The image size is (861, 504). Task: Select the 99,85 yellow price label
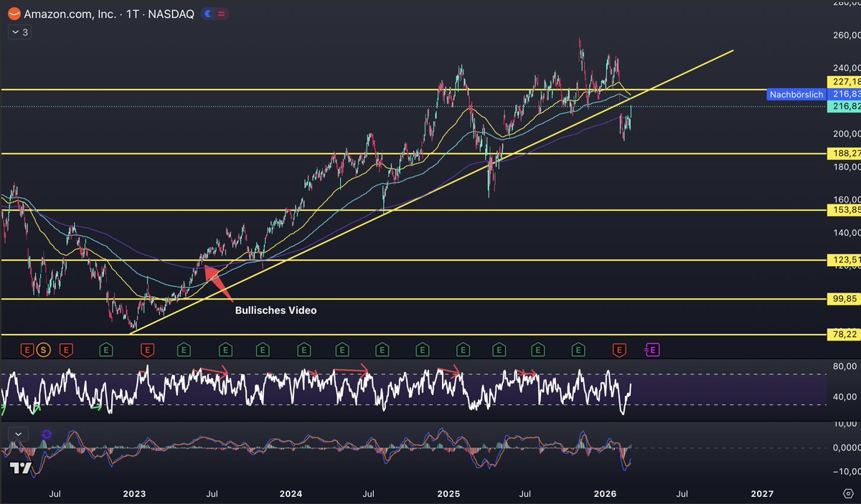click(x=844, y=299)
